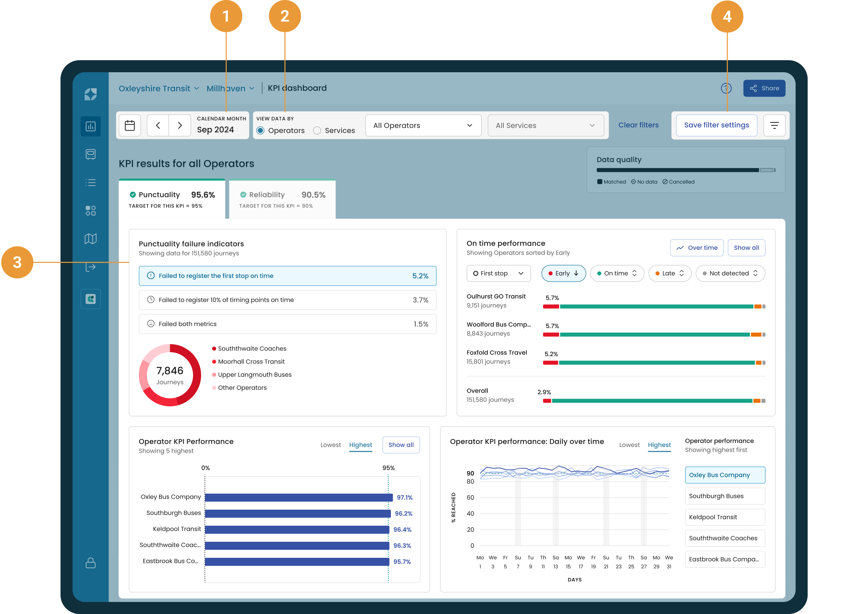Click the apps grid icon in the sidebar

point(90,211)
